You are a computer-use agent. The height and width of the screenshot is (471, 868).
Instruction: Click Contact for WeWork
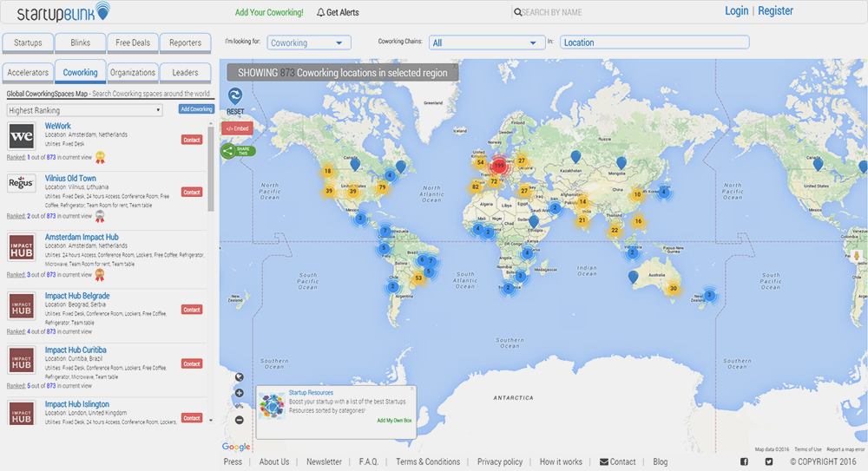click(x=192, y=140)
